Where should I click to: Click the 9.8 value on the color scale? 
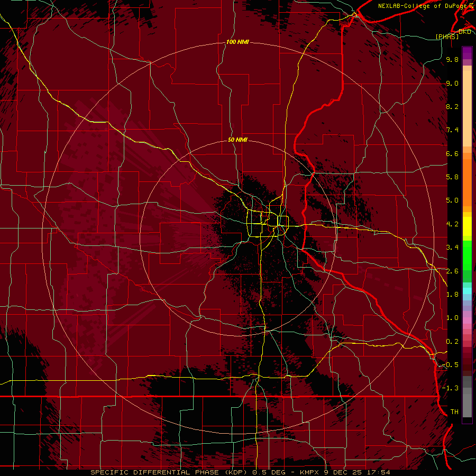[x=452, y=59]
